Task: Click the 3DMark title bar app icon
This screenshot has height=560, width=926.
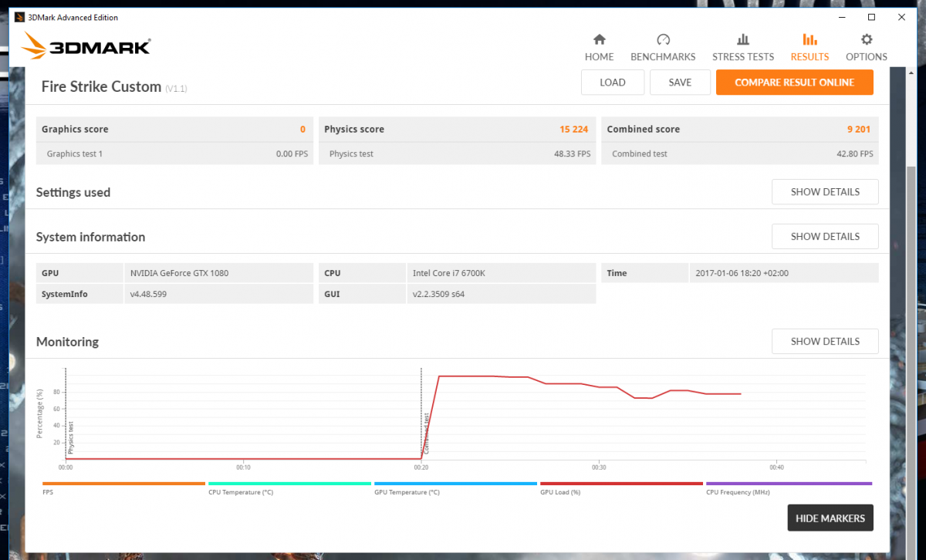Action: (x=19, y=17)
